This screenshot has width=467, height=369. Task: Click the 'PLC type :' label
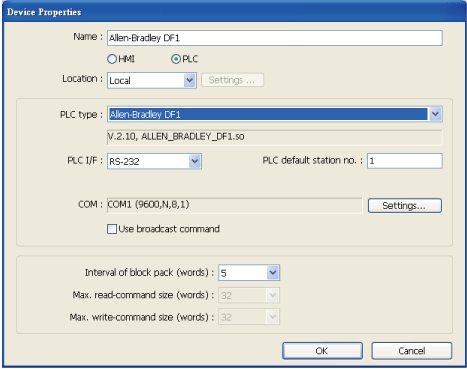81,115
